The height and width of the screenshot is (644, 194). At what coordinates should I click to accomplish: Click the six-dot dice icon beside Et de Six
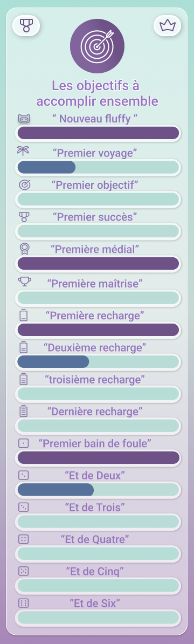(24, 603)
